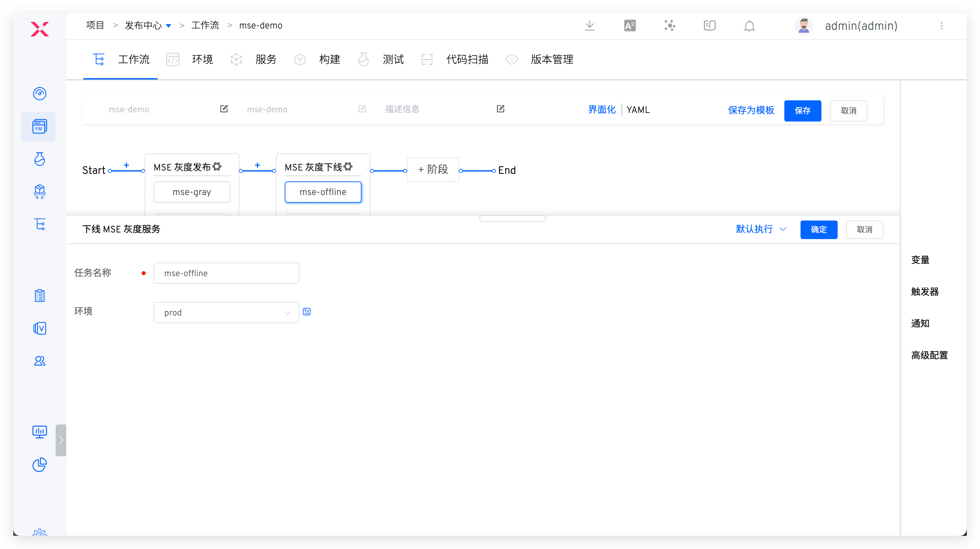Viewport: 980px width, 549px height.
Task: Click the download icon in top bar
Action: [589, 25]
